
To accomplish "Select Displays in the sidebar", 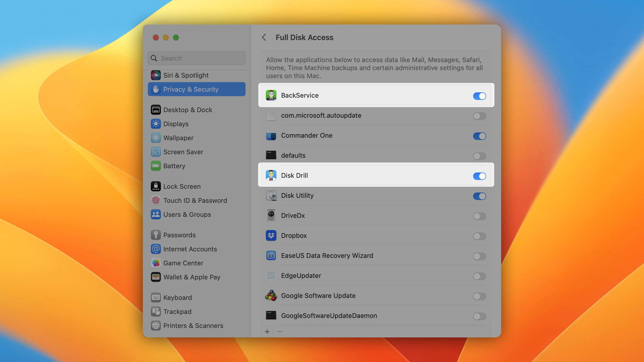I will point(197,124).
